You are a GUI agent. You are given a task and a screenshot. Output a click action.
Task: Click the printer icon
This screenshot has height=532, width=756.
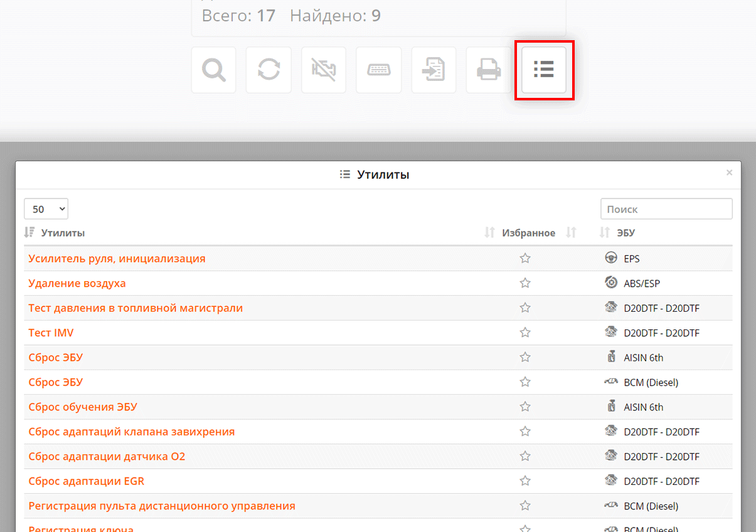[489, 70]
